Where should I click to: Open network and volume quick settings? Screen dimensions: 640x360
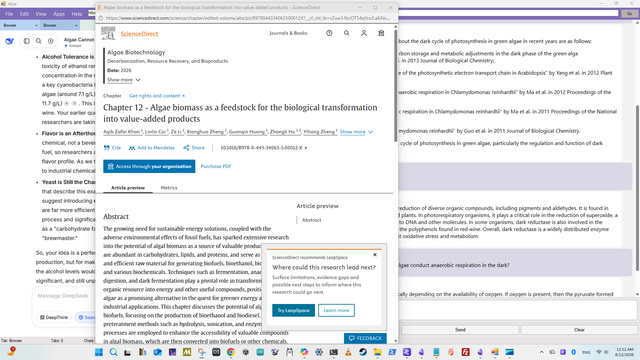(602, 352)
